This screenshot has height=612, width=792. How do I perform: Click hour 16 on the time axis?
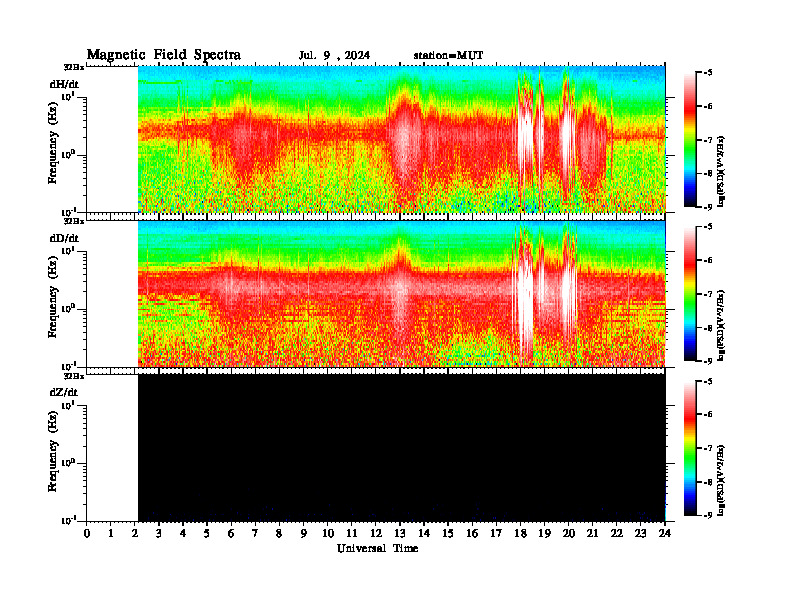472,533
